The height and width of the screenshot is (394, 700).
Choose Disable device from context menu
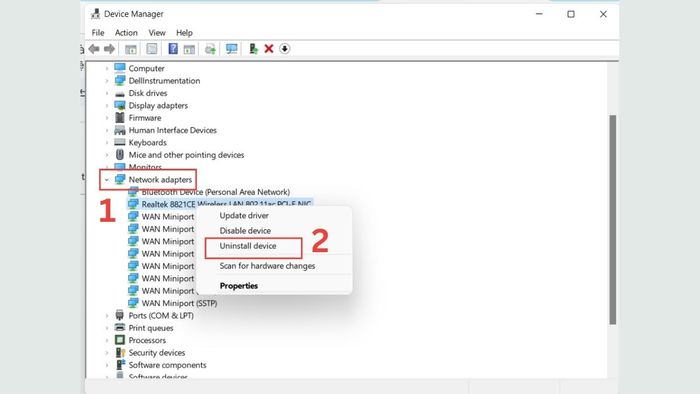(245, 231)
